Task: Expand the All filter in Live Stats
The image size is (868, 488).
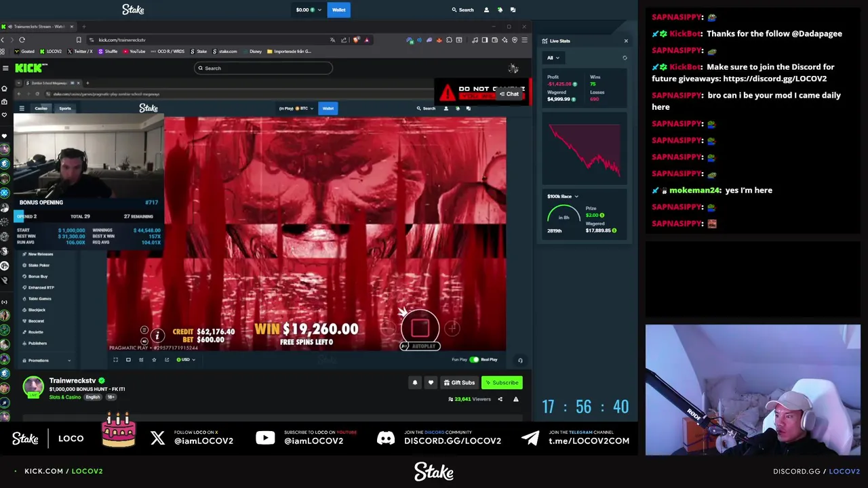Action: 553,58
